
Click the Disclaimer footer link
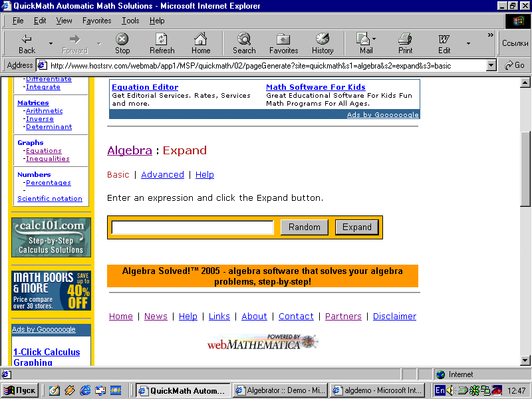point(394,317)
